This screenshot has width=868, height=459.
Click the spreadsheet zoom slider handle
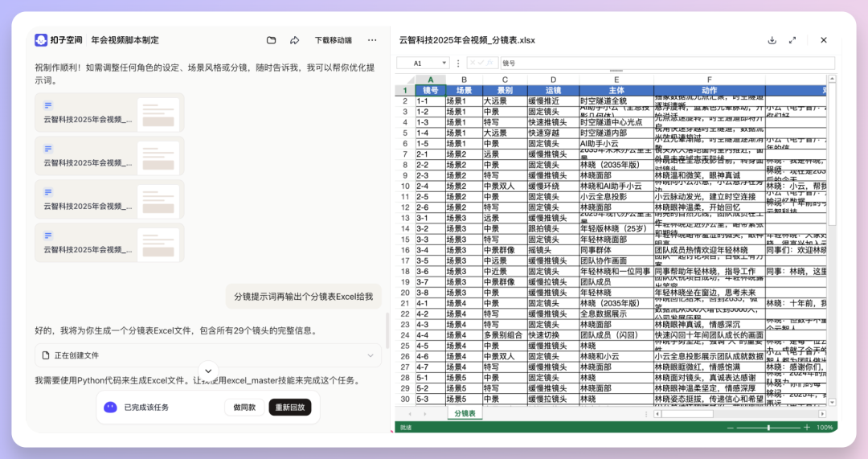pos(768,428)
